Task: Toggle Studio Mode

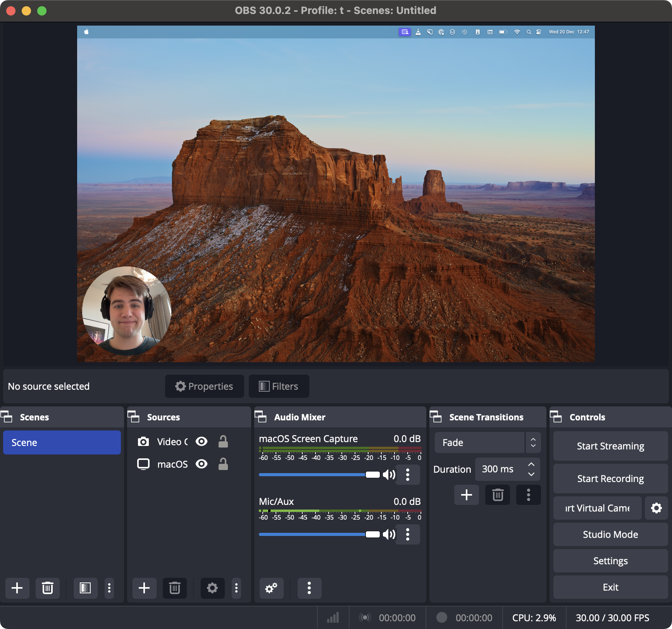Action: point(610,534)
